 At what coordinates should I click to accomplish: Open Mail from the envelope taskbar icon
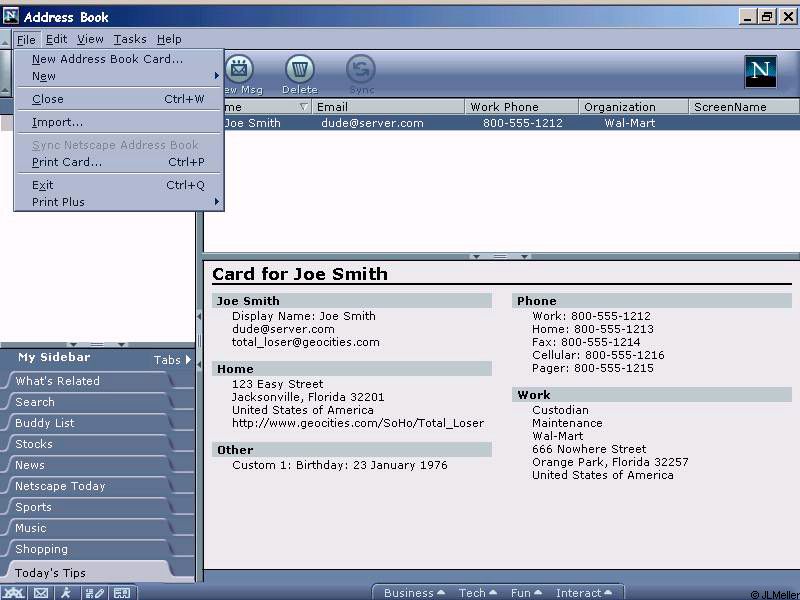click(41, 592)
